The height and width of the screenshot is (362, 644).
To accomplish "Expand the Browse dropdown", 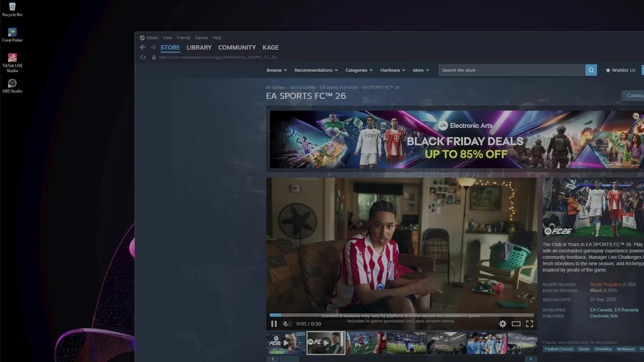I will tap(277, 70).
